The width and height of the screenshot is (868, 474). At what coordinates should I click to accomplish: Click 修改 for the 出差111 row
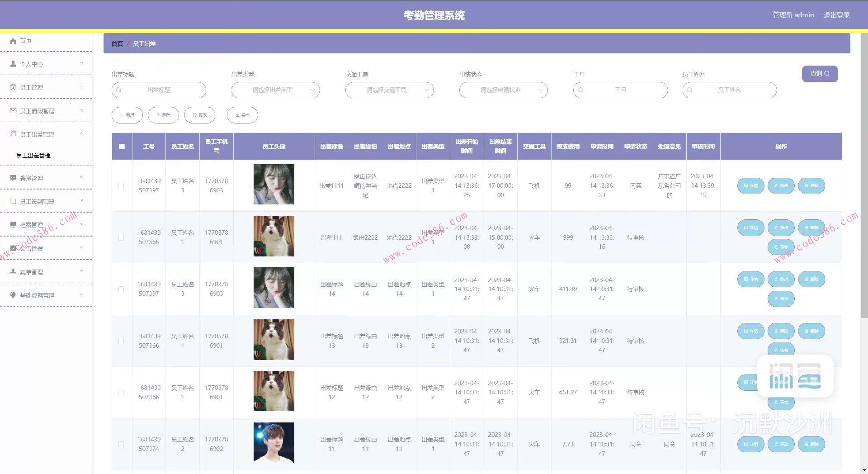click(781, 228)
